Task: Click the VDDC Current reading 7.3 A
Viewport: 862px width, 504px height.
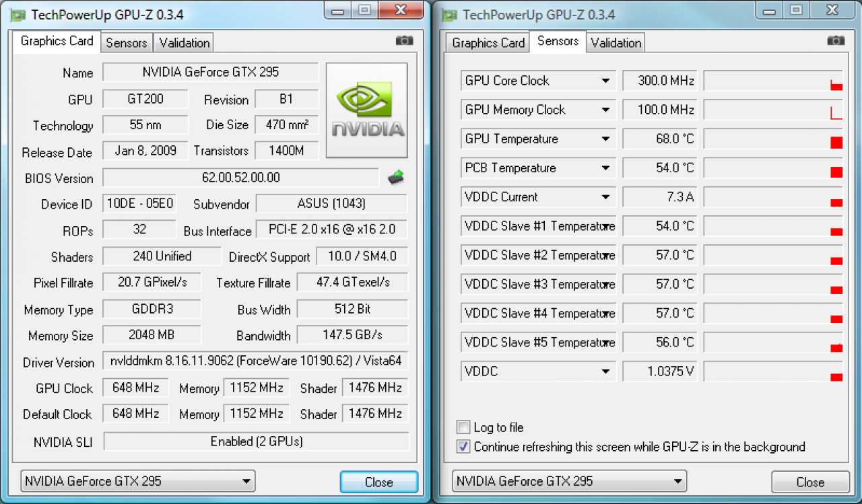Action: tap(659, 196)
